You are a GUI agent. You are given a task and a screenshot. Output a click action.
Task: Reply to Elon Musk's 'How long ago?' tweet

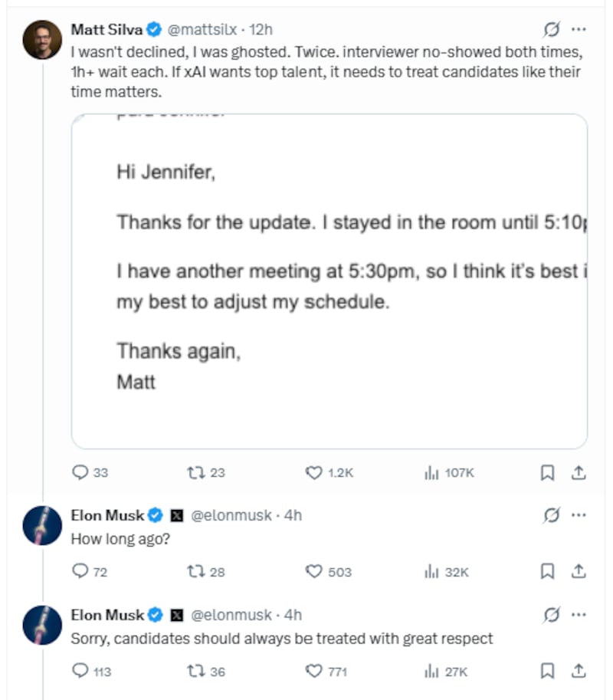[x=80, y=571]
